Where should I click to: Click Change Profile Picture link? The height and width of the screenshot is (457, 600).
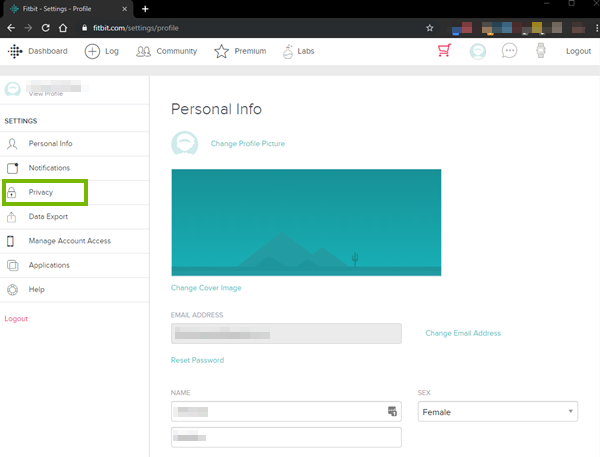coord(248,144)
